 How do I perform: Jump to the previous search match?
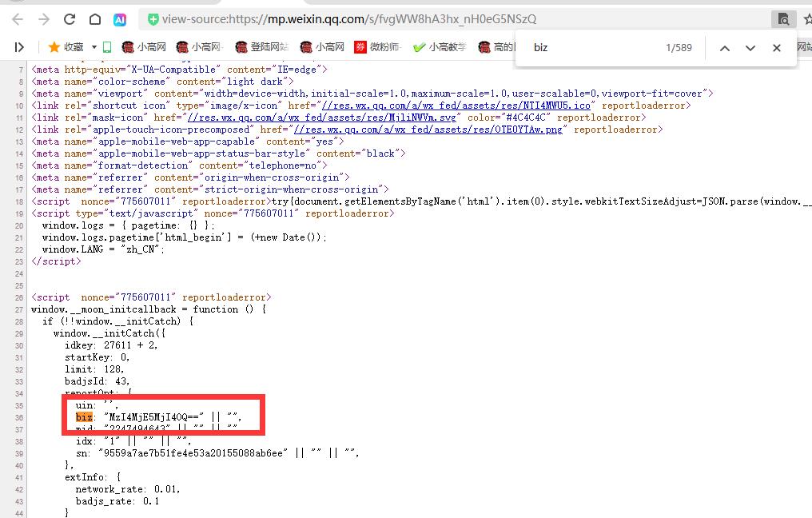725,48
